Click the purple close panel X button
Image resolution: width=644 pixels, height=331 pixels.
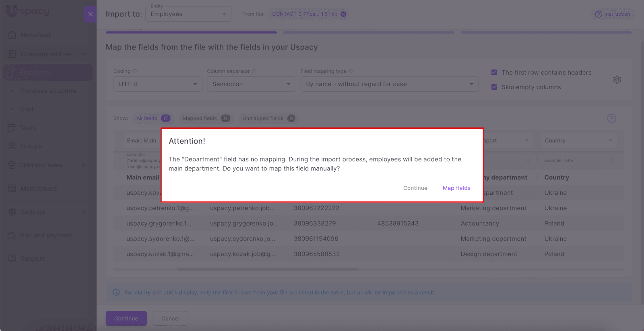(x=90, y=14)
